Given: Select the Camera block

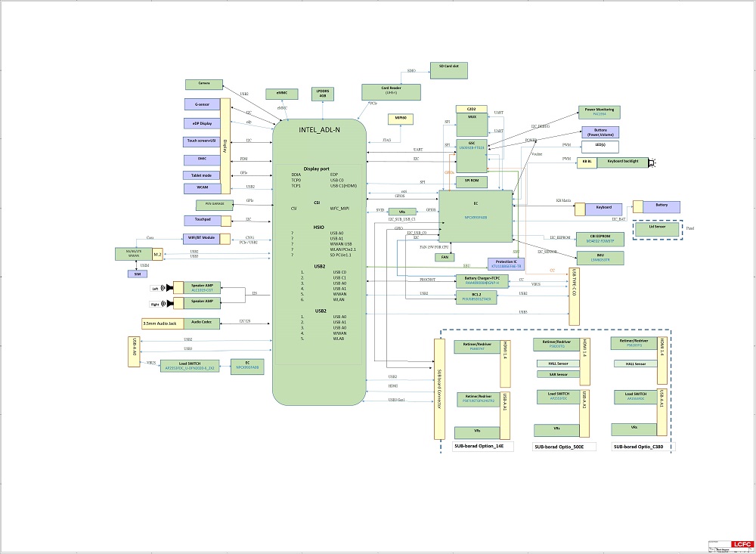Looking at the screenshot, I should pos(204,85).
